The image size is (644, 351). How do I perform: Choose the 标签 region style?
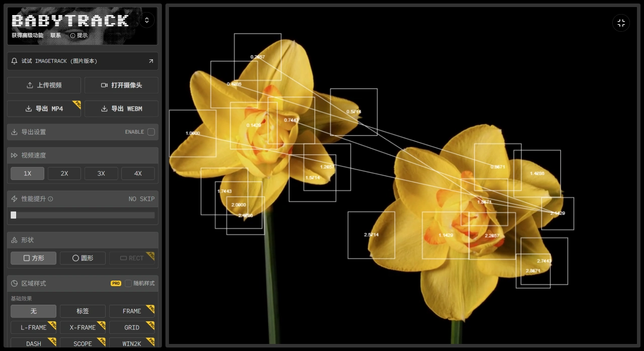pos(83,311)
